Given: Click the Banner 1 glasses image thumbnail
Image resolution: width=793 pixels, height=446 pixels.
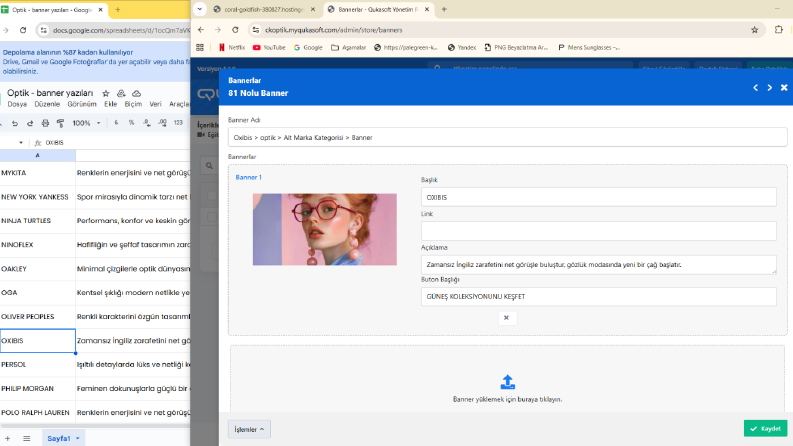Looking at the screenshot, I should [x=325, y=230].
